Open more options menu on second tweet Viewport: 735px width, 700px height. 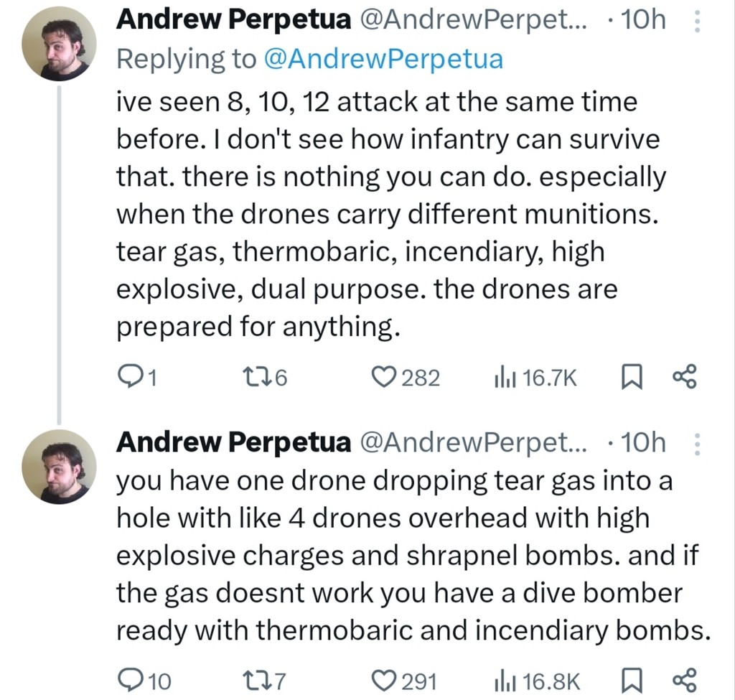pos(695,445)
